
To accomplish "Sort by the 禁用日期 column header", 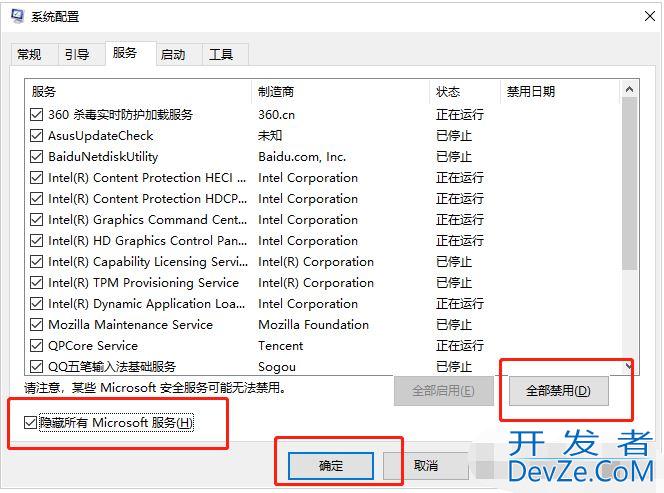I will (x=561, y=91).
